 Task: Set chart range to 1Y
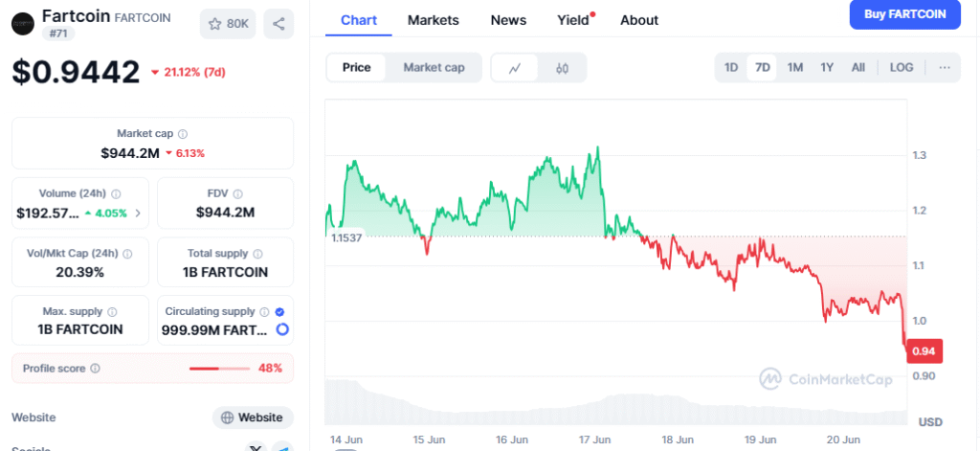827,68
